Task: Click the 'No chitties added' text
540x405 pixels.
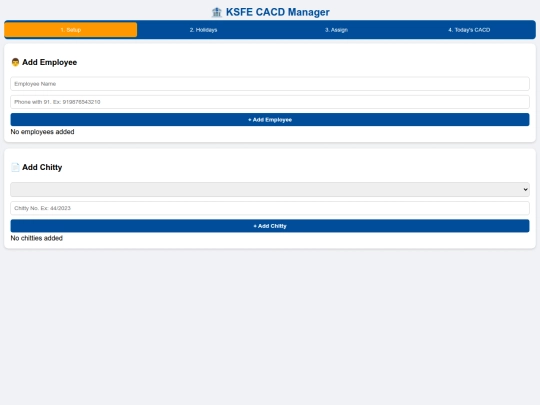Action: [x=37, y=238]
